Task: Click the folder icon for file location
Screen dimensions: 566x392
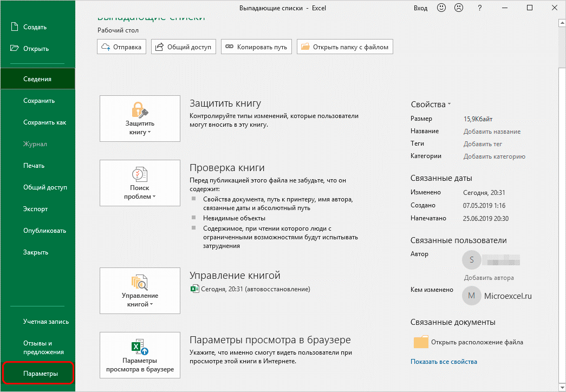Action: point(420,342)
